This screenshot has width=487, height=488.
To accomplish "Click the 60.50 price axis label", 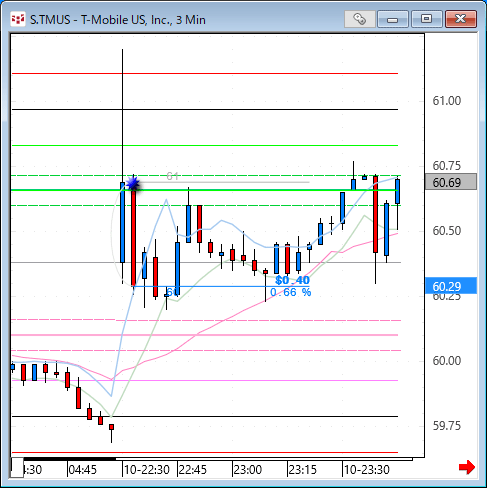I will click(447, 231).
